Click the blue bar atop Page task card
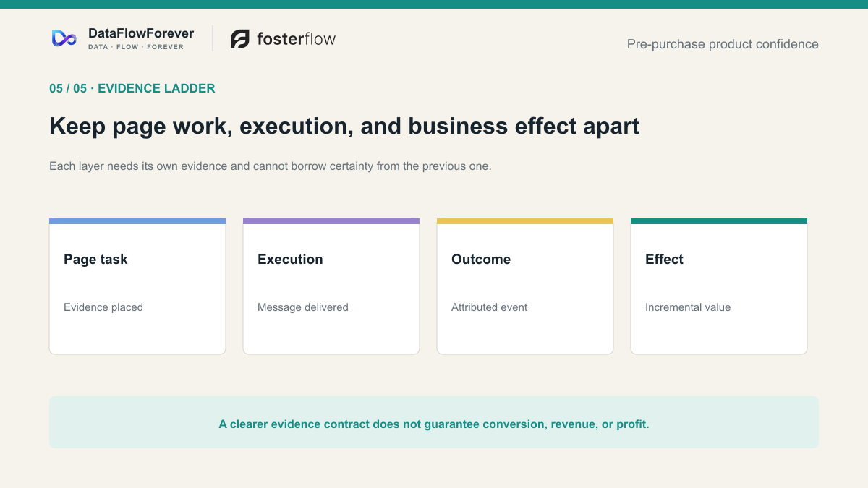The height and width of the screenshot is (488, 868). [137, 221]
